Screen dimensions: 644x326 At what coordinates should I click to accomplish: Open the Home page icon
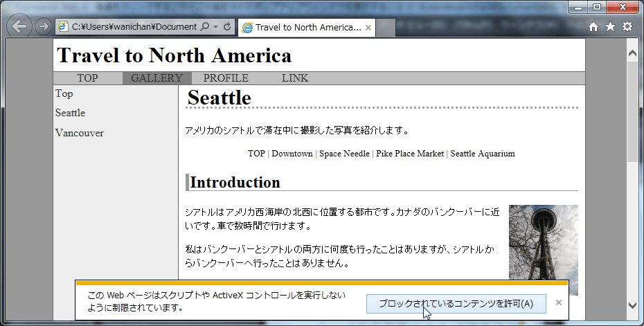click(x=593, y=27)
